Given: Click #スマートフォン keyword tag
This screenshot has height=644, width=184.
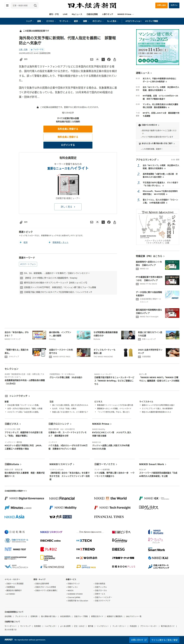Looking at the screenshot, I should [28, 264].
